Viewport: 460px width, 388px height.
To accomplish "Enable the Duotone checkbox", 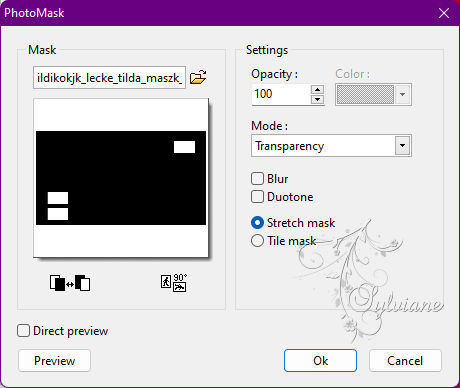I will [257, 196].
